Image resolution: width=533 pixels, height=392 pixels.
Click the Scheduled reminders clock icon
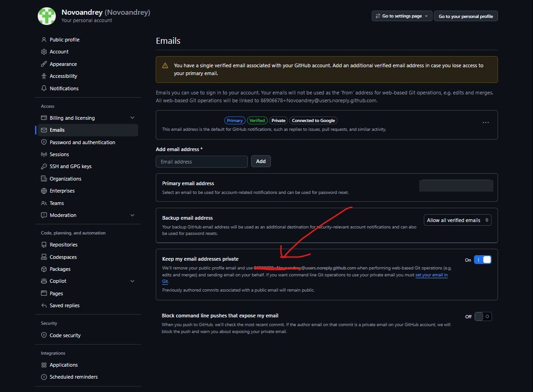(44, 377)
